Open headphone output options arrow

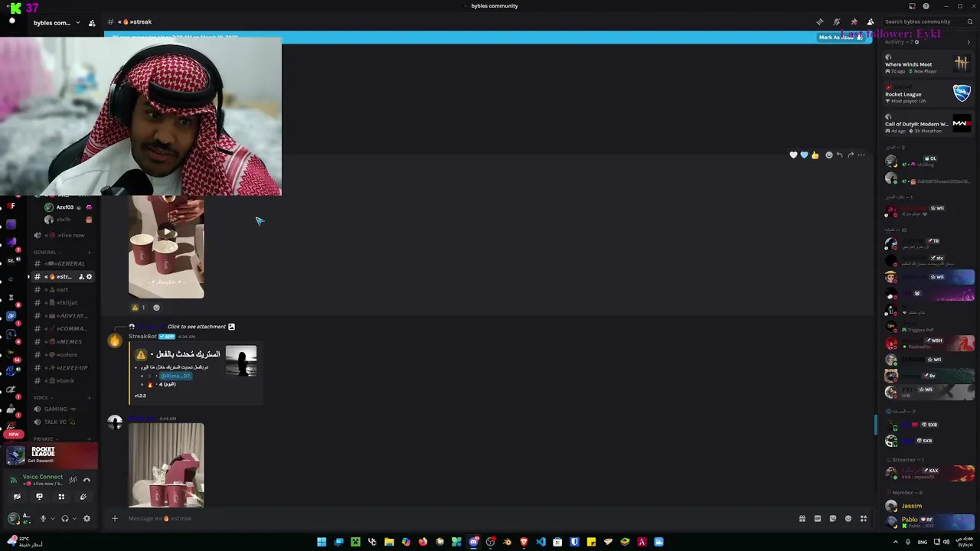[75, 518]
